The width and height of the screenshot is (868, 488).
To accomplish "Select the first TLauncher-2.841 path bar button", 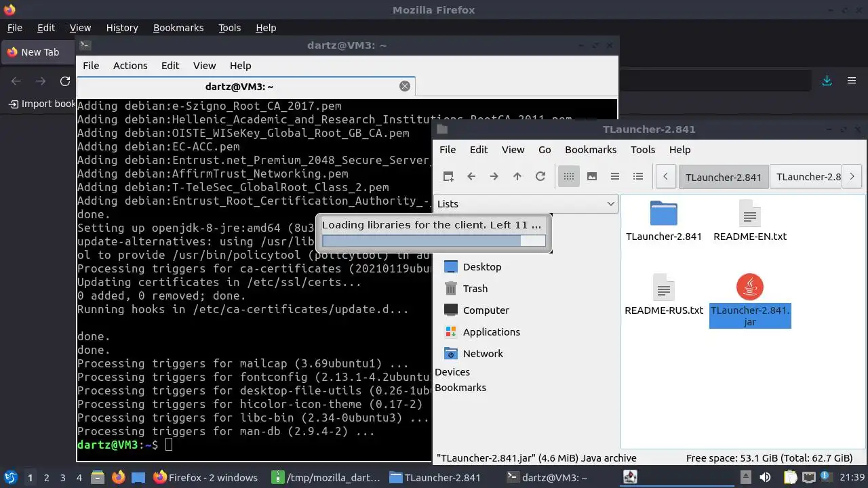I will [724, 177].
